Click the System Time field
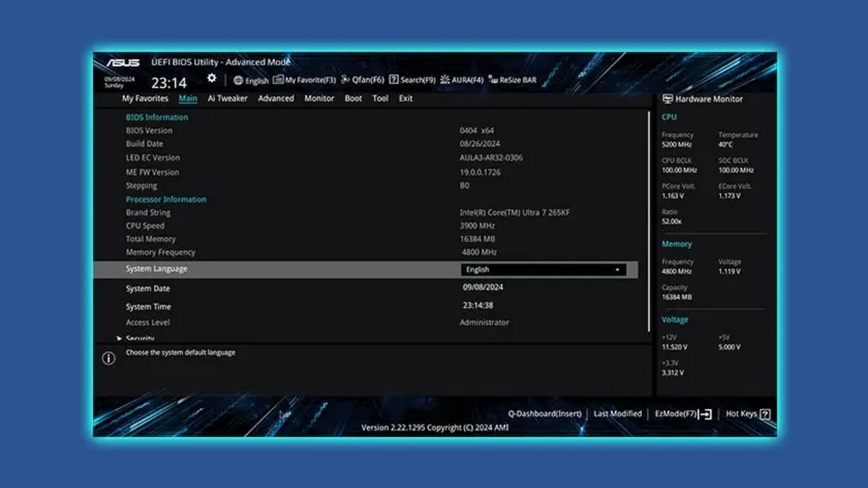Screen dimensions: 868x488 pyautogui.click(x=478, y=306)
